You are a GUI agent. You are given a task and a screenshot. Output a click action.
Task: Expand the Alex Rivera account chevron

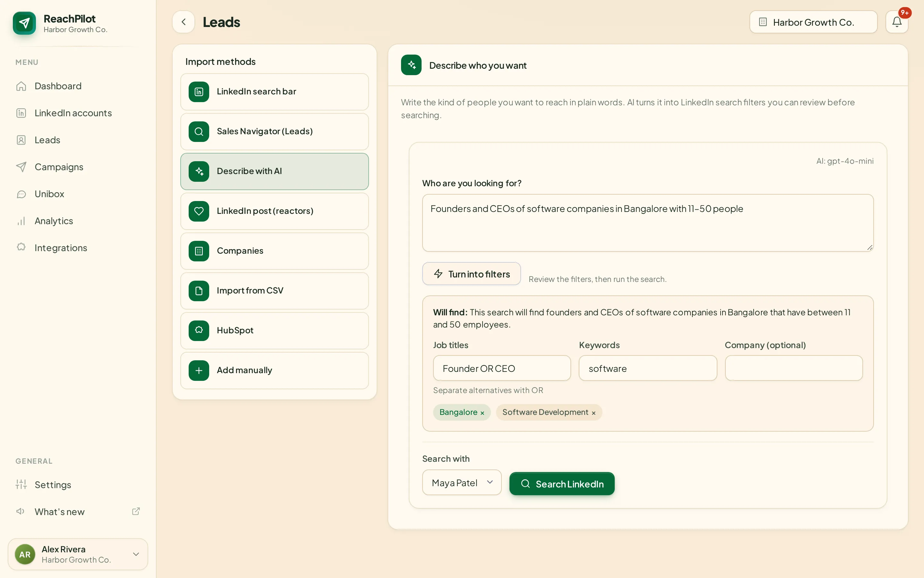click(136, 554)
